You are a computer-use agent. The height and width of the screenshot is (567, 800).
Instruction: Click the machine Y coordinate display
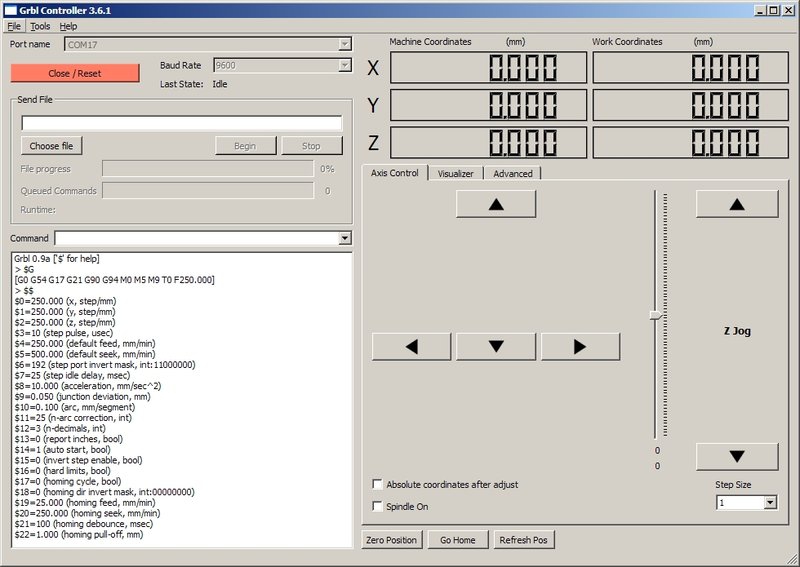coord(488,105)
